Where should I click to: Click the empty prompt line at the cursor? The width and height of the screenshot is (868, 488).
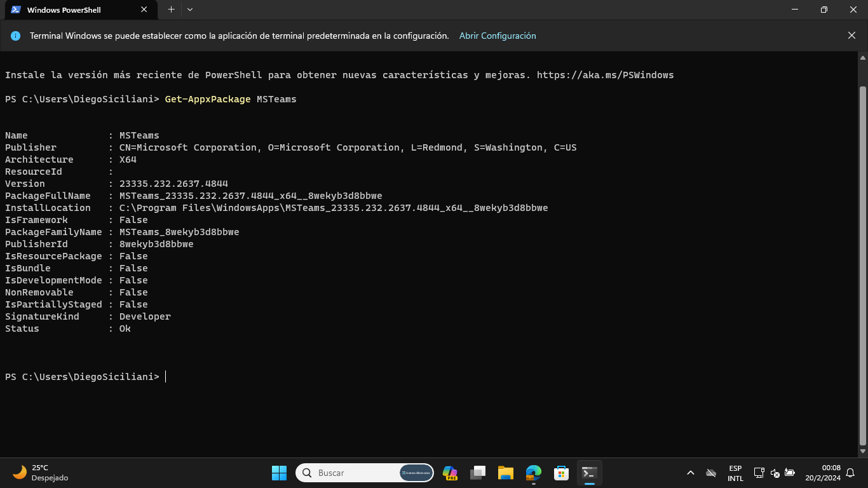[x=165, y=377]
